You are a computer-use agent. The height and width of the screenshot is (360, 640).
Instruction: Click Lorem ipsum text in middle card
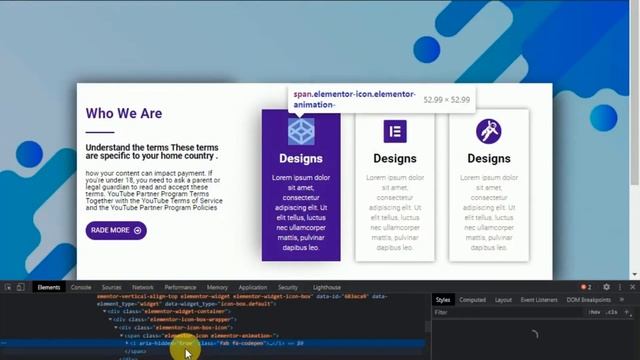click(x=395, y=213)
